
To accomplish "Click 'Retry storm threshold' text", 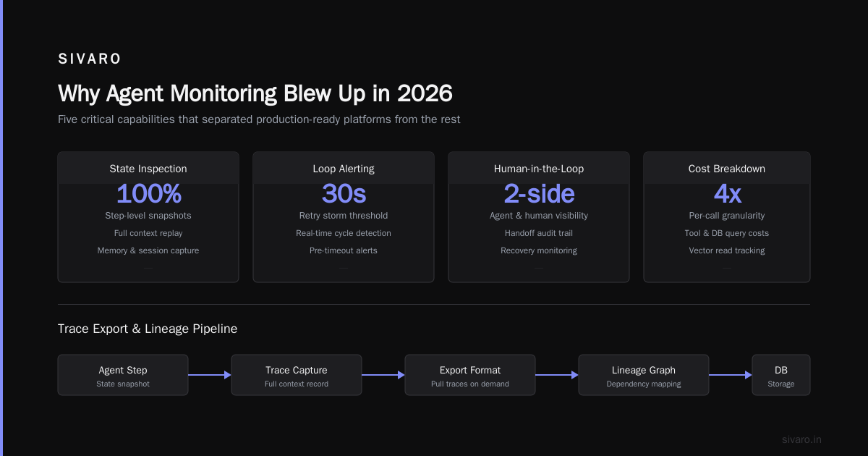I will click(x=344, y=216).
